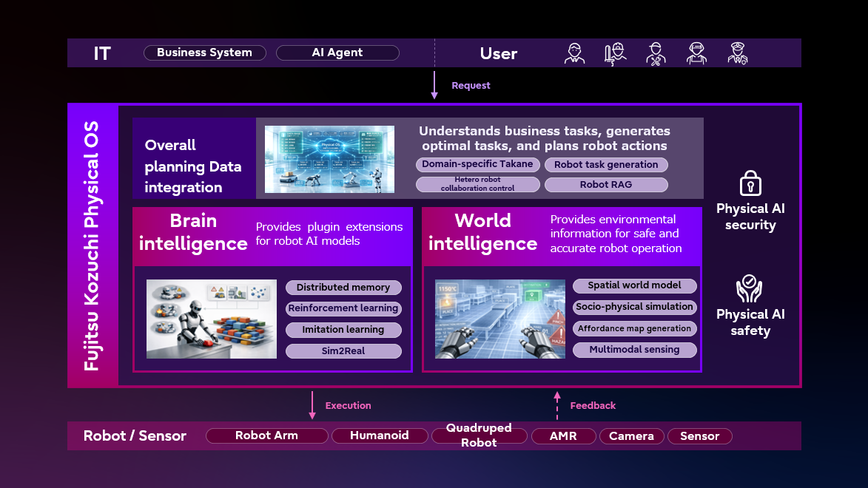The height and width of the screenshot is (488, 868).
Task: Click the factory worker in overalls icon
Action: click(696, 53)
